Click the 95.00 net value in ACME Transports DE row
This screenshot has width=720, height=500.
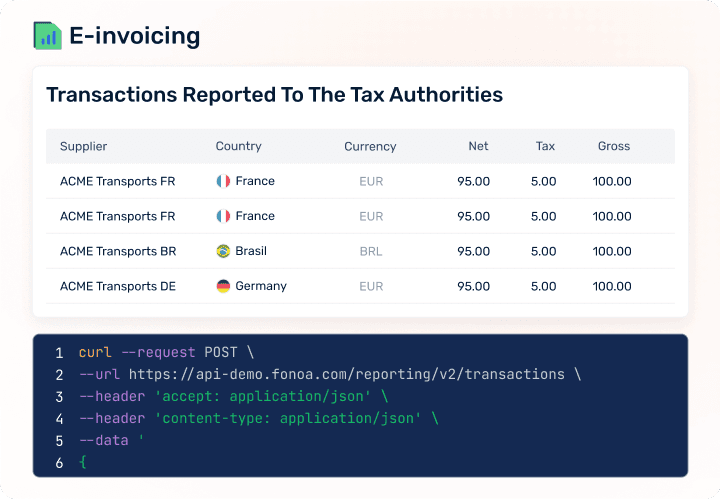click(473, 286)
